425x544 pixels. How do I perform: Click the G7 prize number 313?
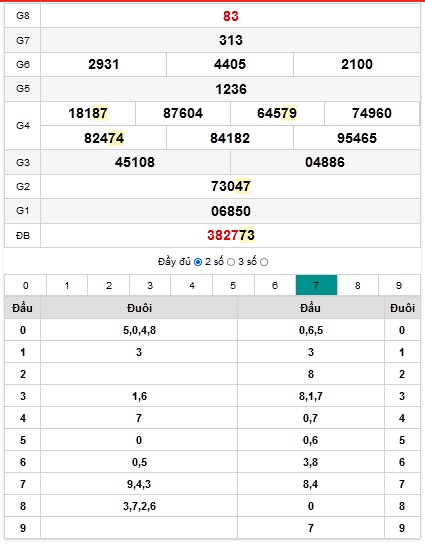pos(231,40)
